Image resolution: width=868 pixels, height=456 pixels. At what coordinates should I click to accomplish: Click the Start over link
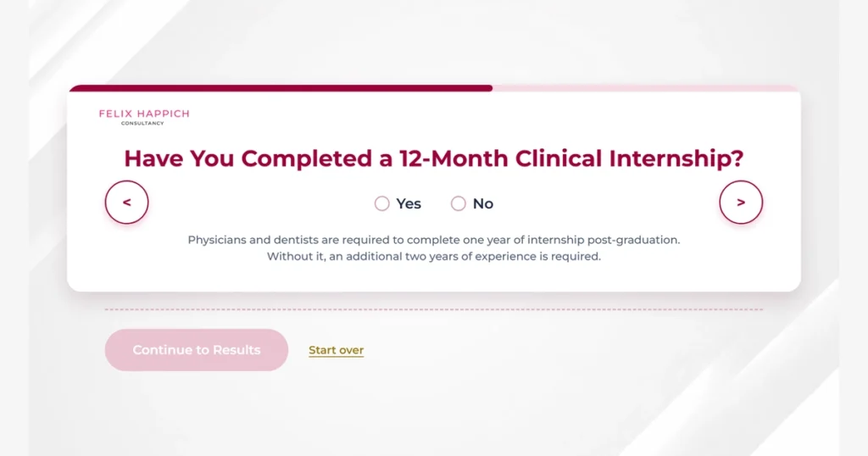pyautogui.click(x=336, y=350)
